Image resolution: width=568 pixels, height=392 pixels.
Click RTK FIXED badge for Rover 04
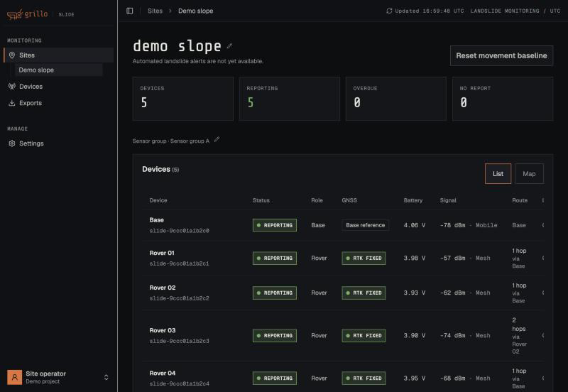364,379
